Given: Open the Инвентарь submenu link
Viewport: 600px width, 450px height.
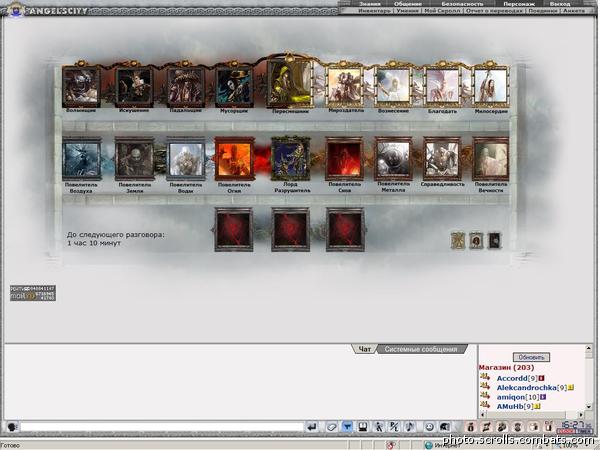Looking at the screenshot, I should [x=374, y=11].
